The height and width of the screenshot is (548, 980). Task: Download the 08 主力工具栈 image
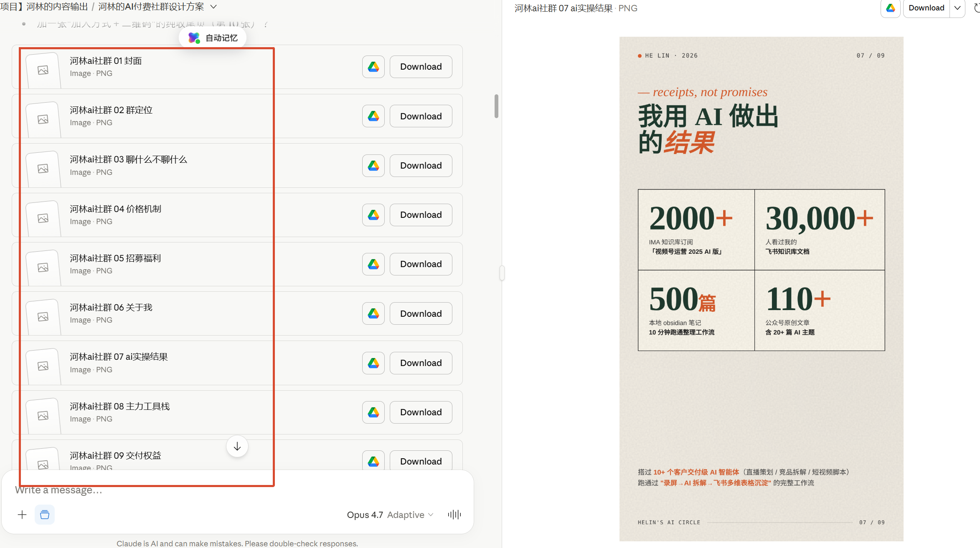click(x=421, y=412)
